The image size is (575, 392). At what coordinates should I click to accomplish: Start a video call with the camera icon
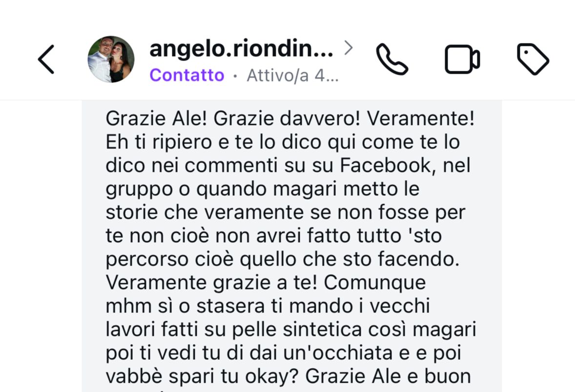462,60
